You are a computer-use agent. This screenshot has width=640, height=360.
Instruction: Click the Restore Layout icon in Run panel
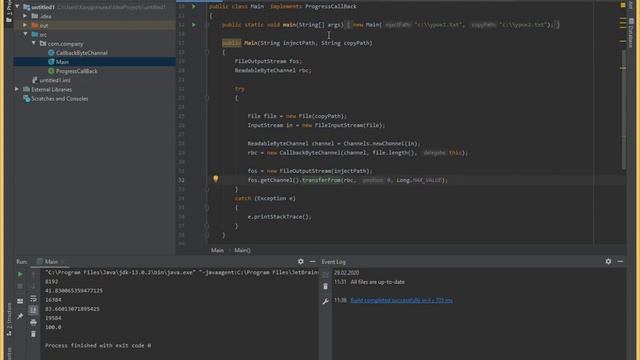point(20,301)
